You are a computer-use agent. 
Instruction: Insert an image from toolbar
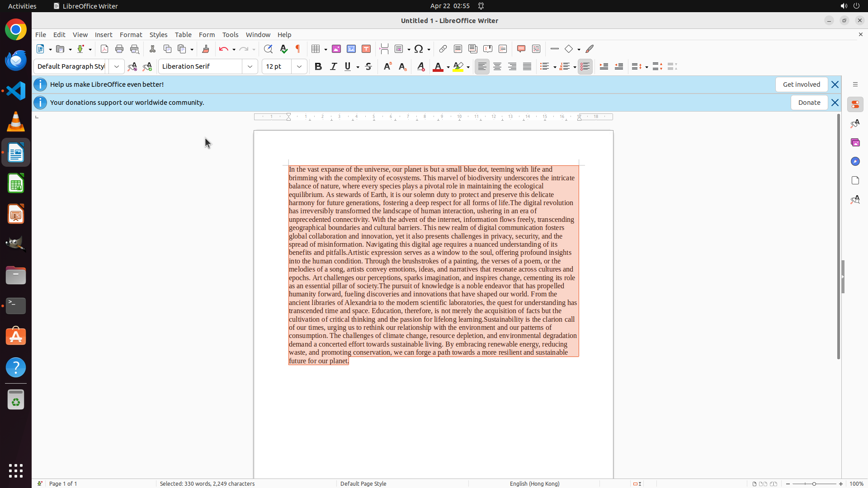tap(336, 49)
